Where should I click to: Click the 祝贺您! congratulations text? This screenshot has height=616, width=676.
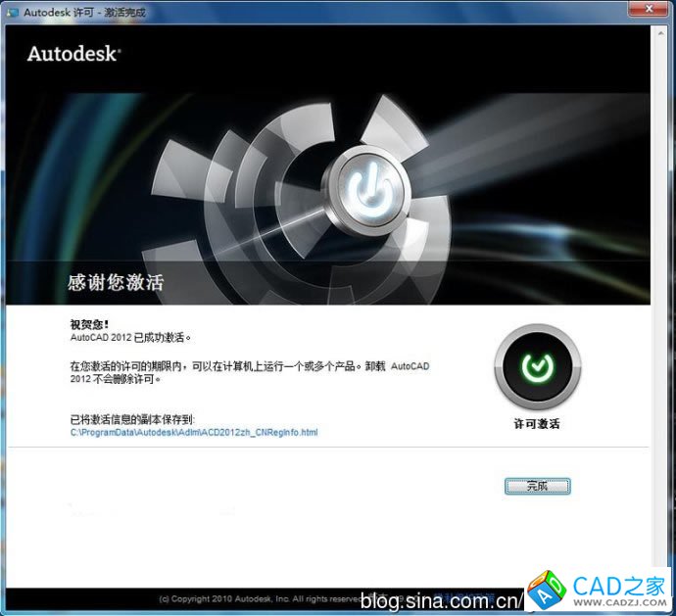[89, 323]
